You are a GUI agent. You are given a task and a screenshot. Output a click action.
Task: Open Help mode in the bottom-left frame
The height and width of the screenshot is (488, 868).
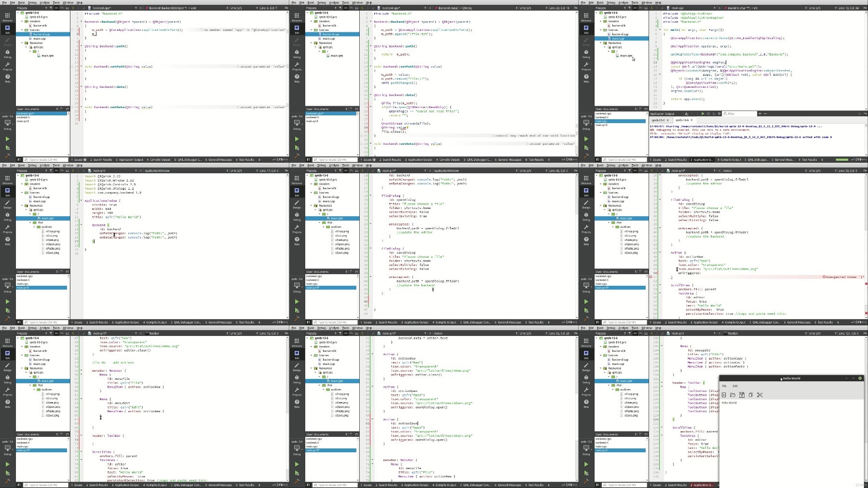pyautogui.click(x=7, y=404)
